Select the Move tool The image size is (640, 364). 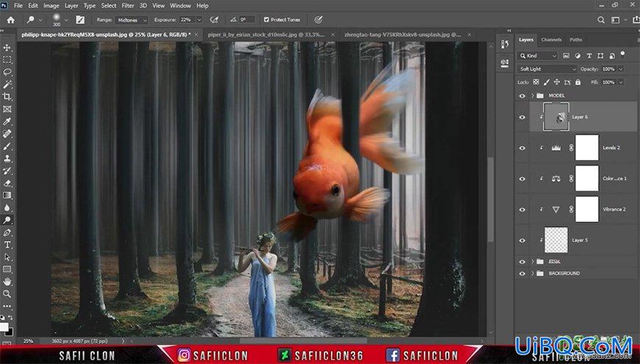7,48
